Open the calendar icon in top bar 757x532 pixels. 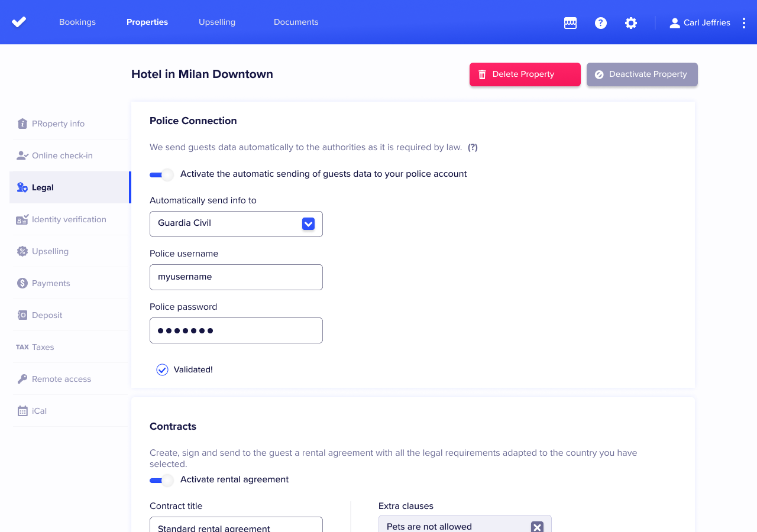[x=570, y=23]
